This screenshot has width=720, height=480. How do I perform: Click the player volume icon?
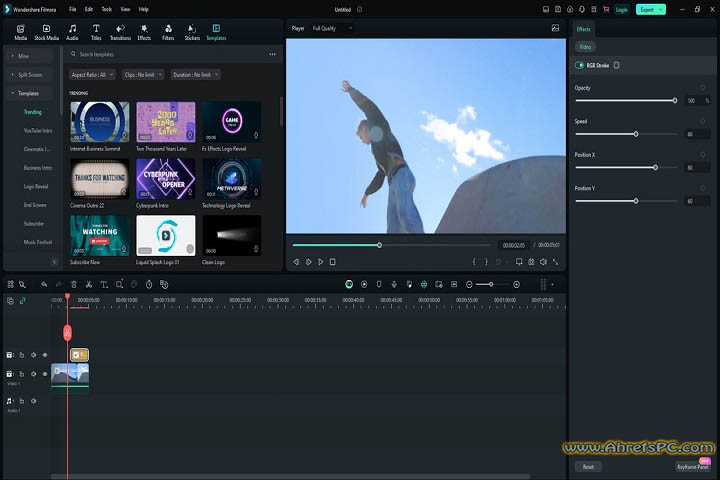543,262
